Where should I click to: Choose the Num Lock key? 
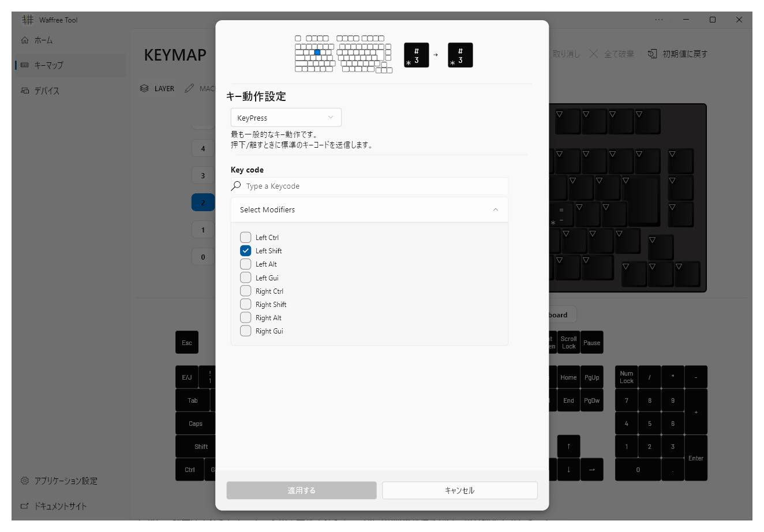(x=626, y=377)
